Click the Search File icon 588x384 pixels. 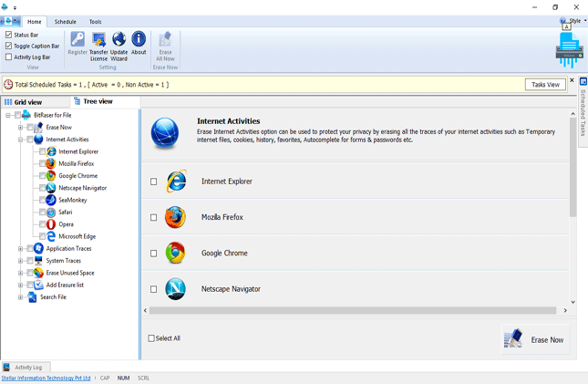33,297
